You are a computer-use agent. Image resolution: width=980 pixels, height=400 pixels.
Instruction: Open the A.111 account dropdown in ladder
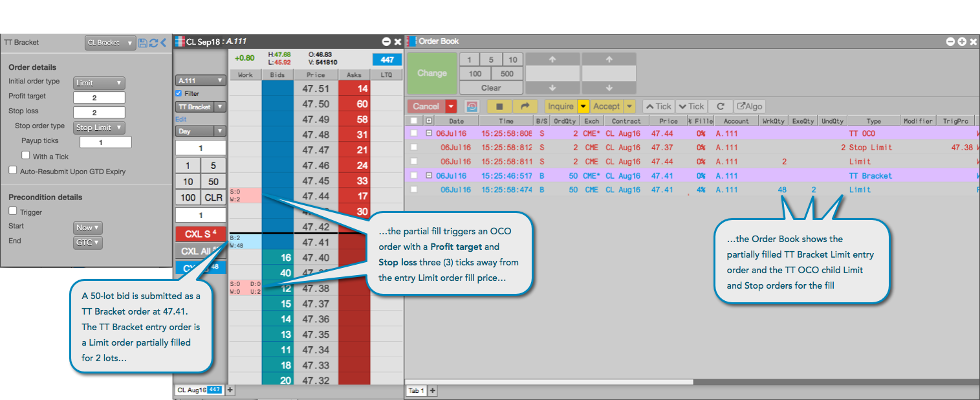[201, 81]
